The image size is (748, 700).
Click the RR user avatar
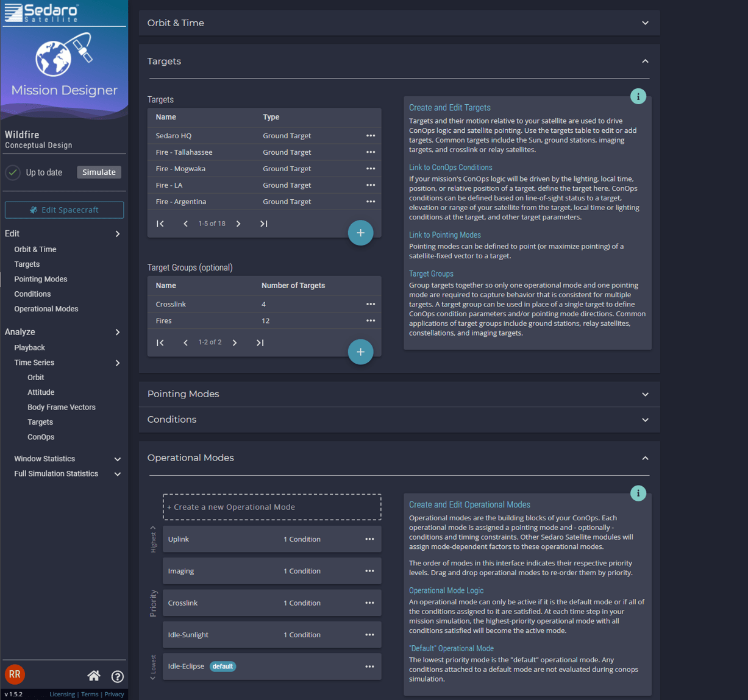click(x=15, y=674)
